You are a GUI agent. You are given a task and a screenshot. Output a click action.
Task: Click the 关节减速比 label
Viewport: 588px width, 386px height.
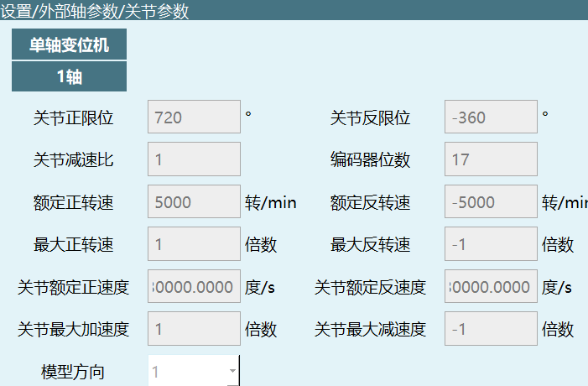tap(74, 159)
